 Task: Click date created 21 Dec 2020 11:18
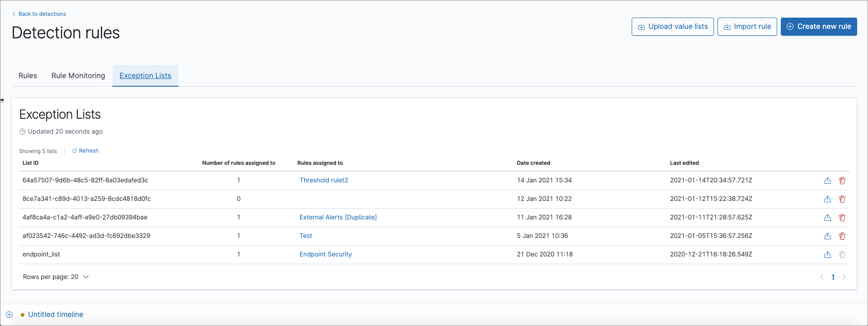(x=545, y=254)
